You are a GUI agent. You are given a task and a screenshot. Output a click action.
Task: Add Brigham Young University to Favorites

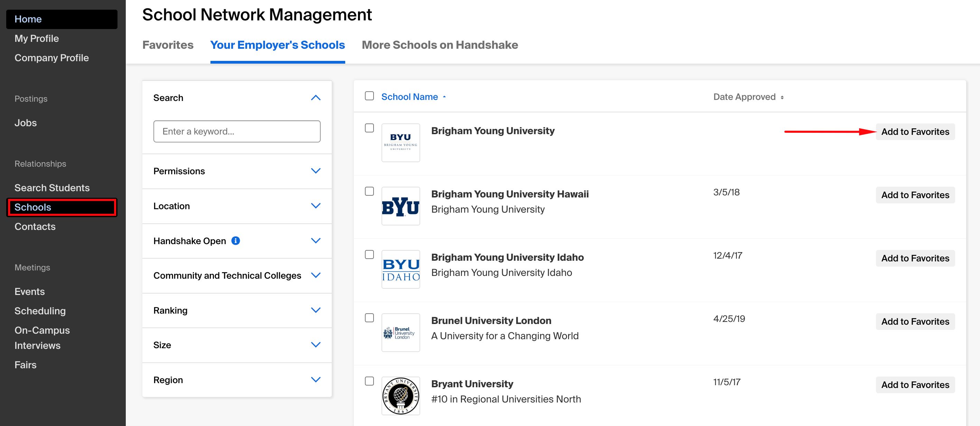click(x=915, y=132)
